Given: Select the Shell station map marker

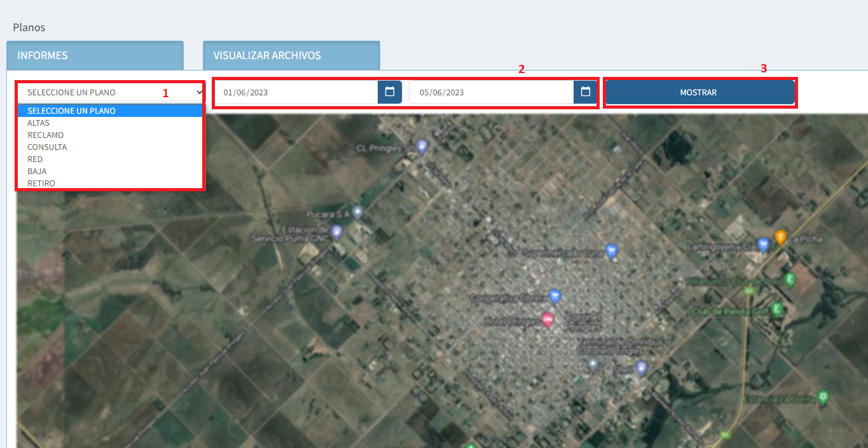Looking at the screenshot, I should [641, 367].
